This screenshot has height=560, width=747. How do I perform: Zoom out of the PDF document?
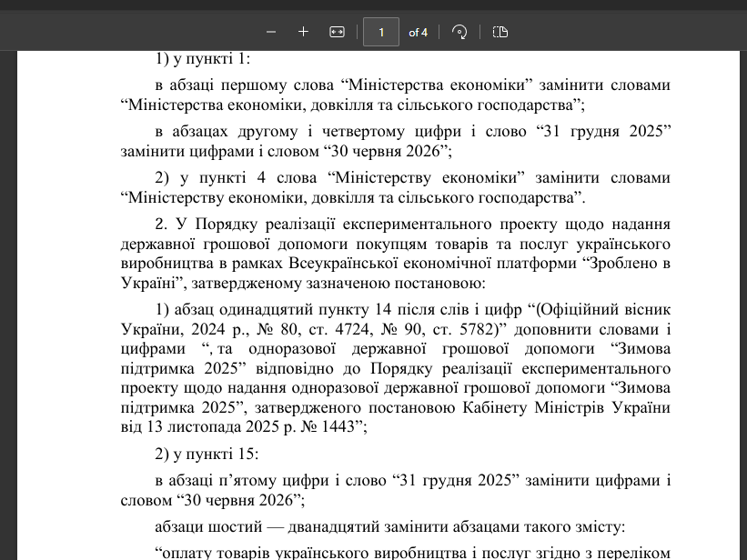[270, 32]
